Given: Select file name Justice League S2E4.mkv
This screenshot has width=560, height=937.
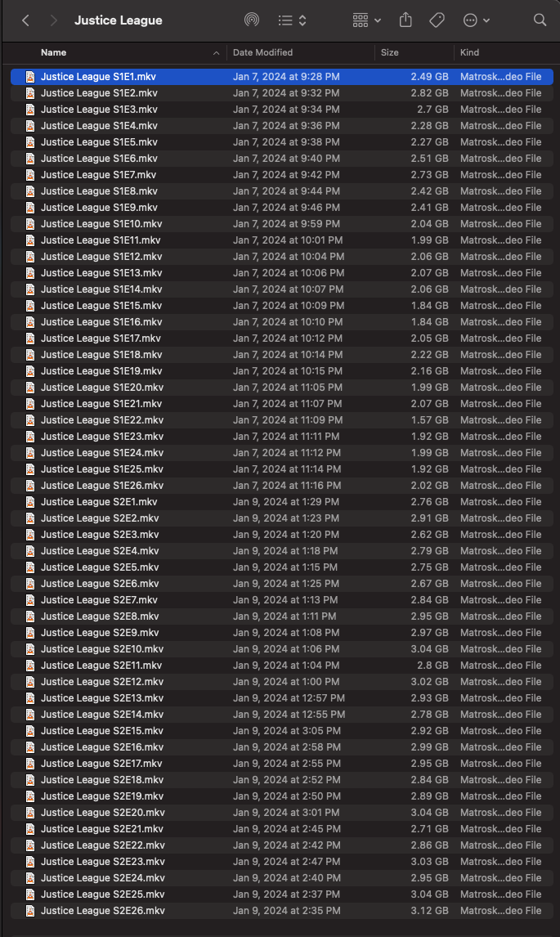Looking at the screenshot, I should [x=100, y=551].
